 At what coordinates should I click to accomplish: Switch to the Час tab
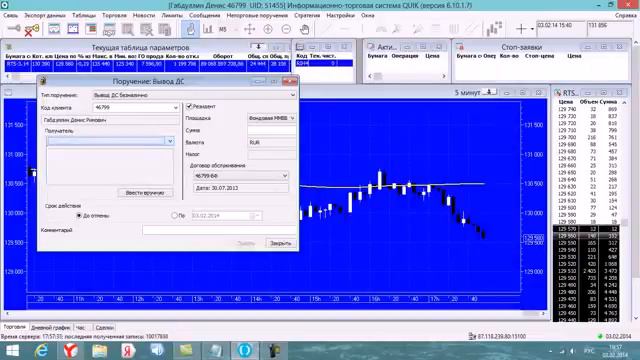(80, 327)
